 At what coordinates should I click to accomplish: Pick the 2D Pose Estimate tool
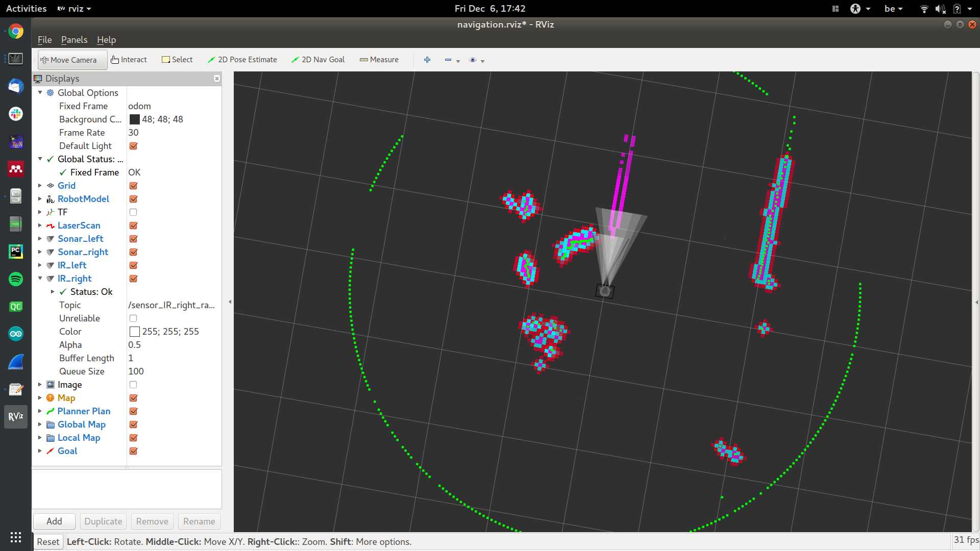pyautogui.click(x=242, y=60)
